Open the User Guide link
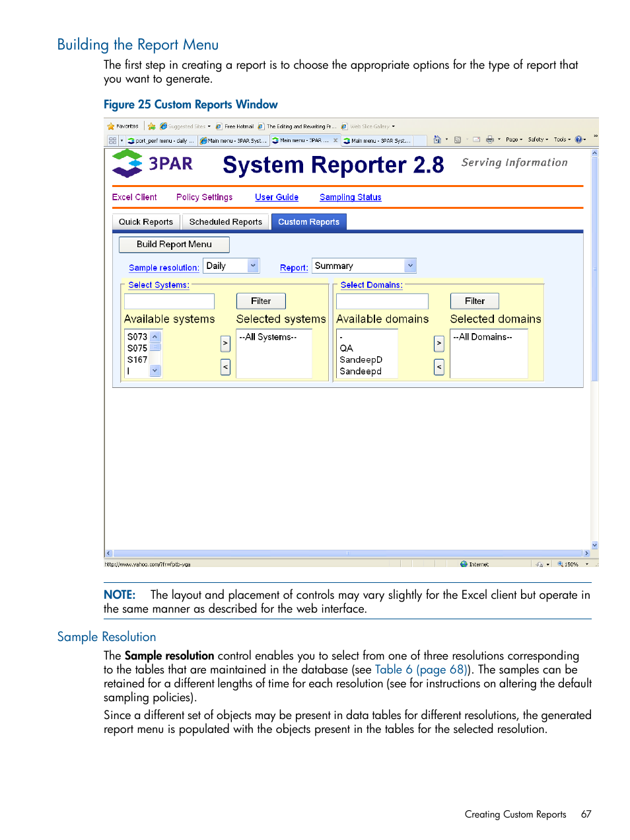 (277, 197)
